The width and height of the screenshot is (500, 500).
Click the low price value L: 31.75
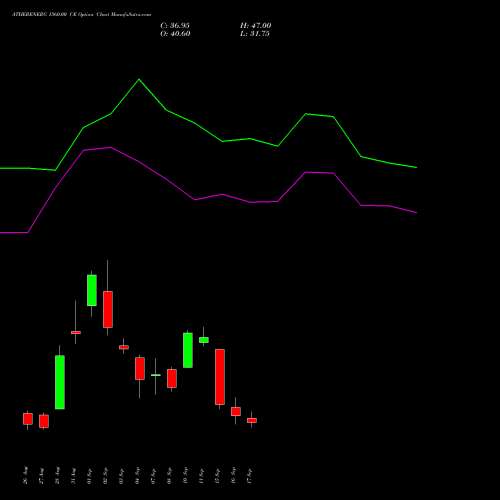255,34
